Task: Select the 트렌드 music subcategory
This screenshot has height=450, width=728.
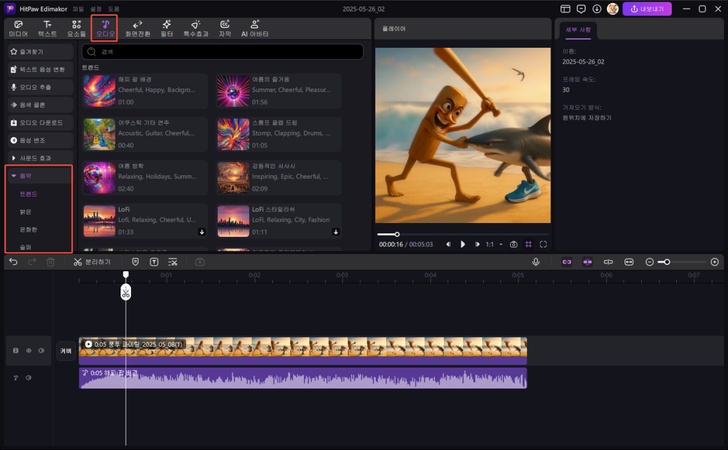Action: (x=29, y=194)
